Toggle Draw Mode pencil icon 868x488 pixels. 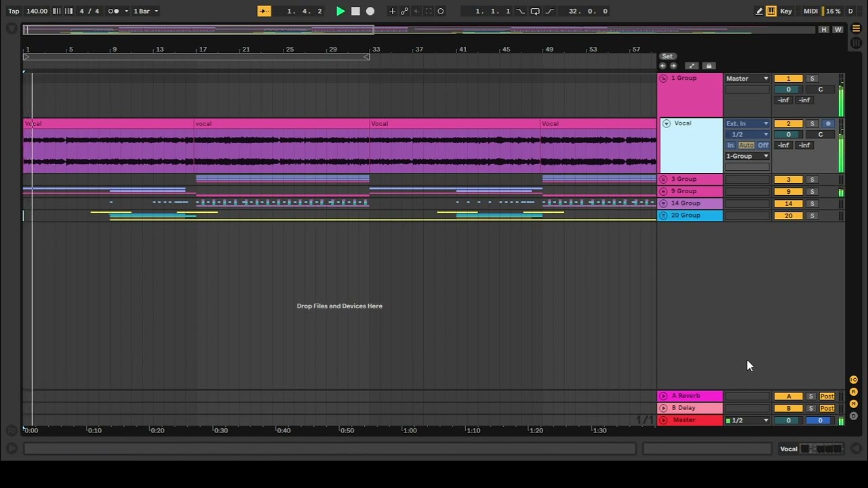759,11
